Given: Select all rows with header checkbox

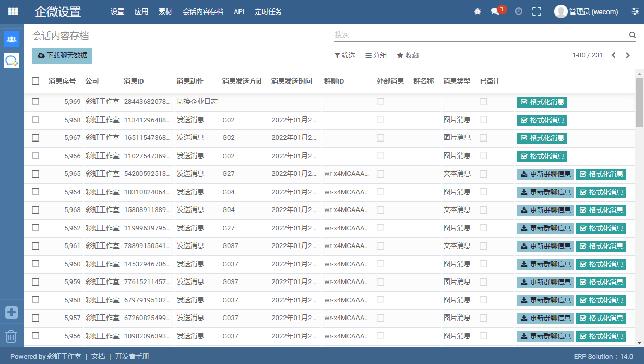Looking at the screenshot, I should pos(35,81).
